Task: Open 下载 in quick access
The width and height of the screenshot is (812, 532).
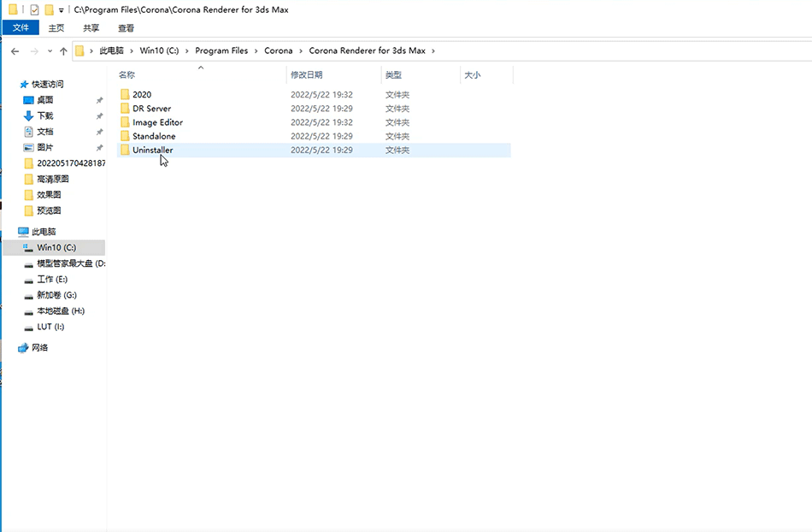Action: pyautogui.click(x=45, y=115)
